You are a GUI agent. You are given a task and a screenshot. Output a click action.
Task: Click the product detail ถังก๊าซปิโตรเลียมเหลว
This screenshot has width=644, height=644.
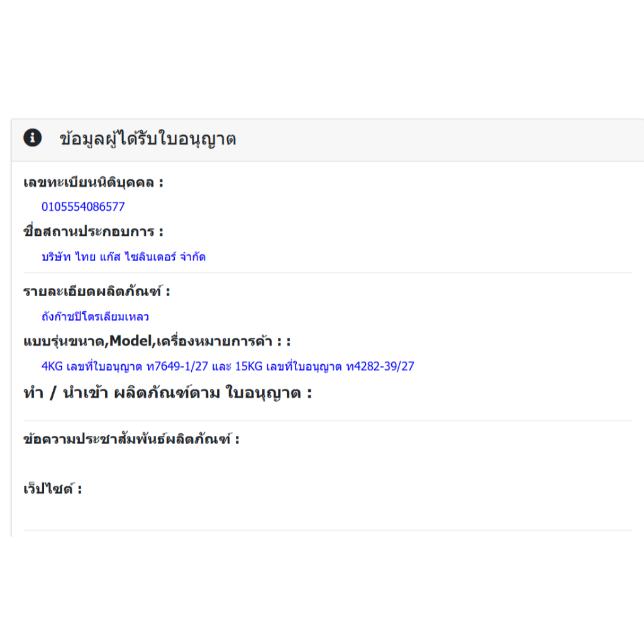[96, 317]
